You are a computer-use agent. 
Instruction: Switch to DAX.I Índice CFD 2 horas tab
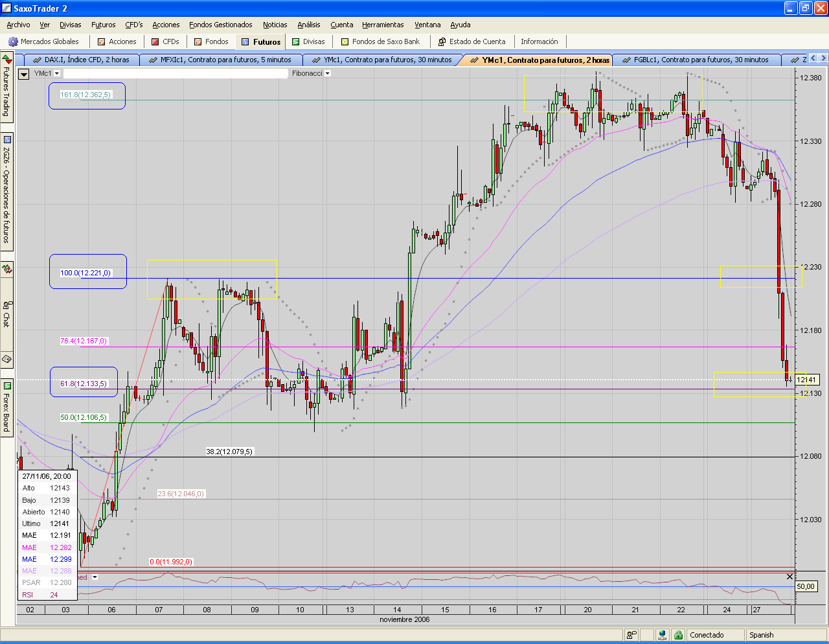pos(81,60)
